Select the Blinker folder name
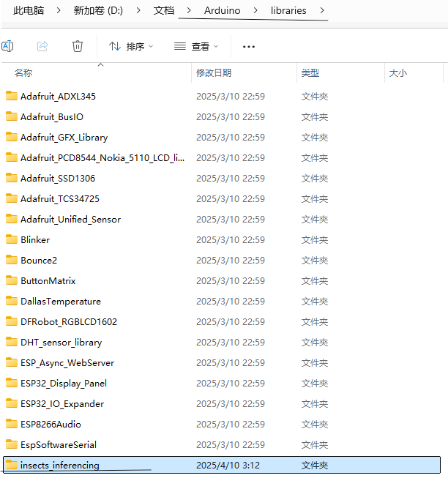The height and width of the screenshot is (478, 448). (x=35, y=240)
